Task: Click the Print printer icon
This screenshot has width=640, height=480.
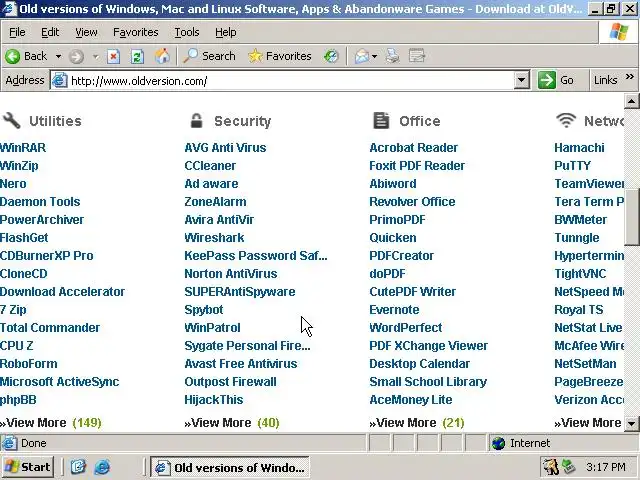Action: pyautogui.click(x=393, y=56)
